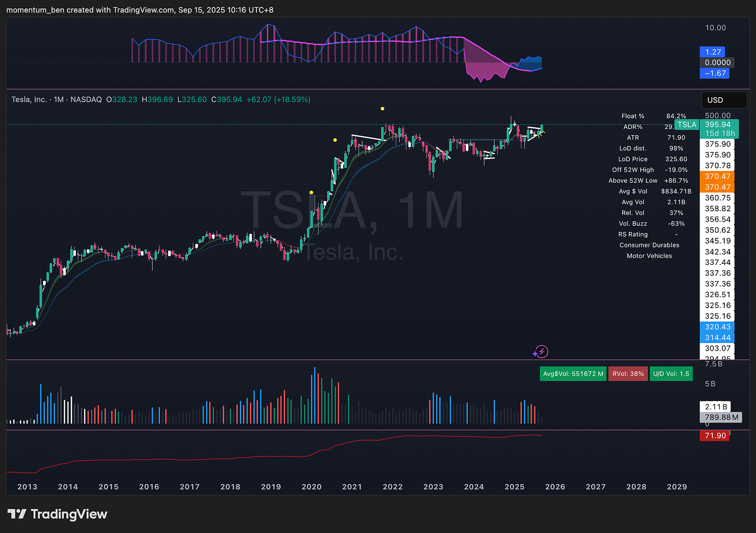
Task: Click the Tesla, Inc. symbol title
Action: [29, 99]
